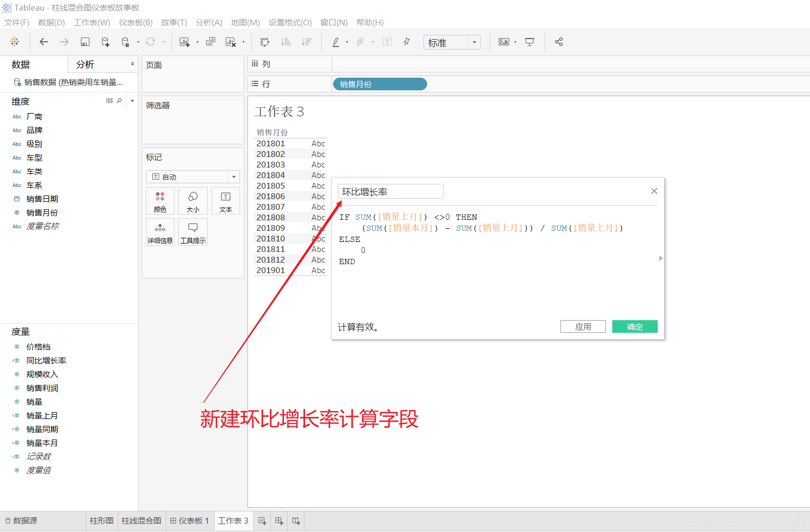Open dropdown arrow beside clear sheet icon
Image resolution: width=810 pixels, height=532 pixels.
(243, 42)
